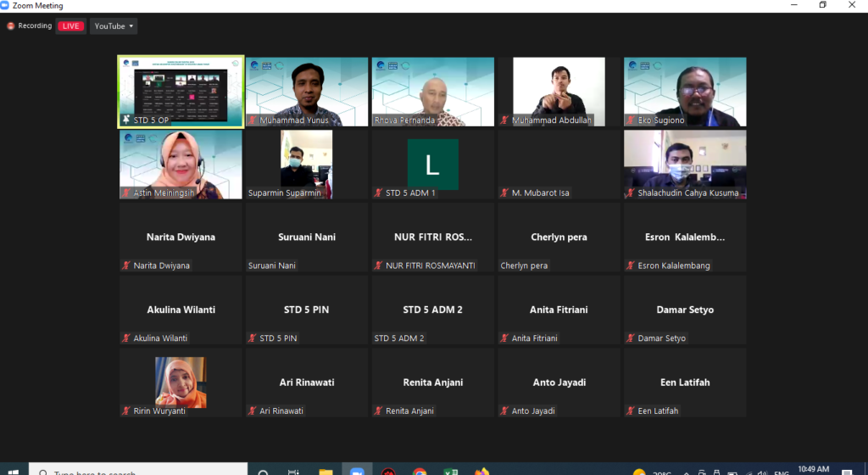Select Cherlyn pera's participant tile
The height and width of the screenshot is (475, 868).
click(x=559, y=237)
